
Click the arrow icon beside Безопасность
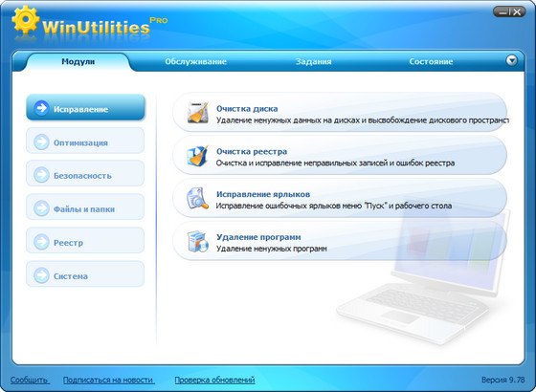coord(41,175)
